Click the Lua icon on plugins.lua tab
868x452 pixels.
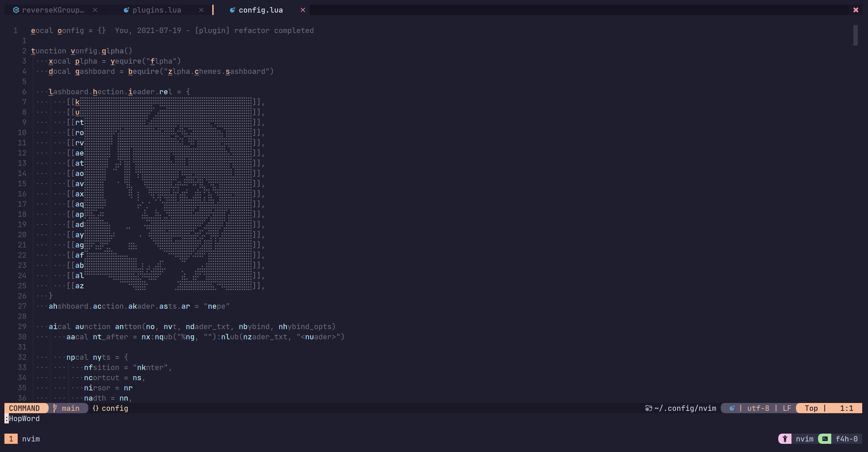point(126,10)
